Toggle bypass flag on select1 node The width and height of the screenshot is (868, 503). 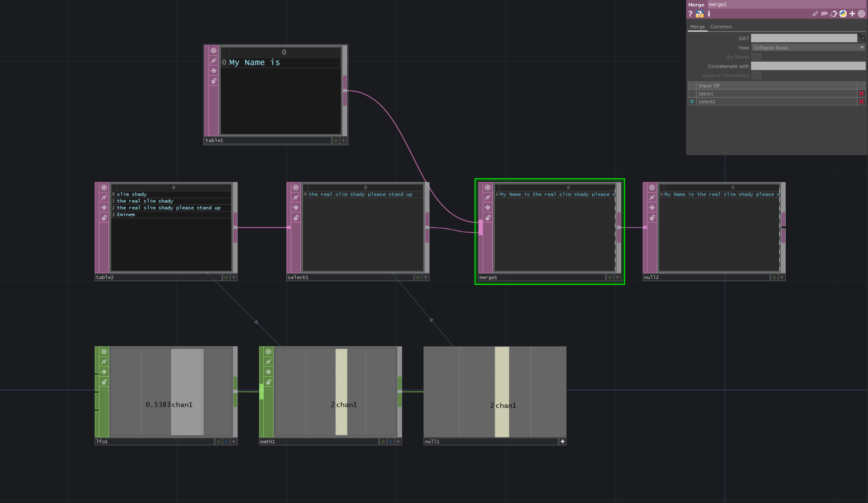[296, 197]
